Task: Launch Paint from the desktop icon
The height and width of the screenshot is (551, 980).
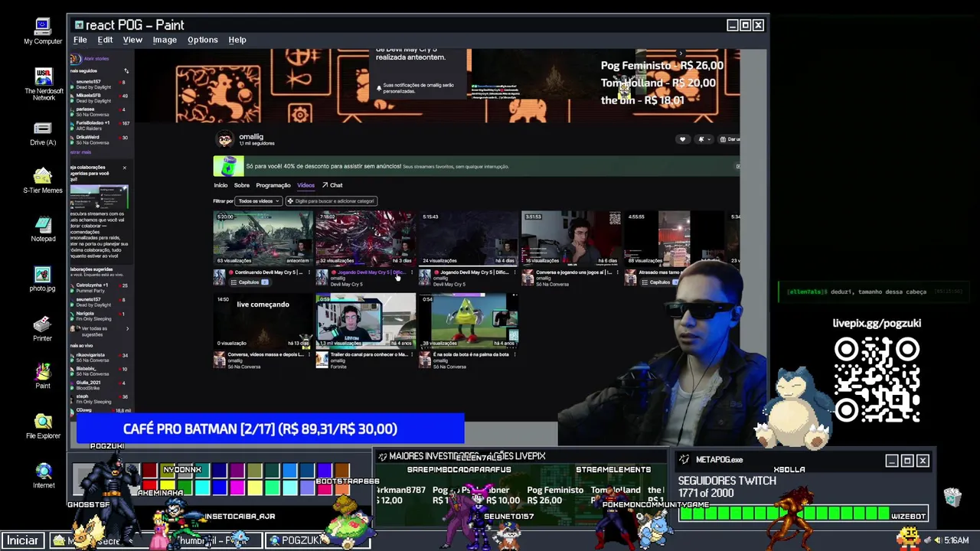Action: click(x=43, y=376)
